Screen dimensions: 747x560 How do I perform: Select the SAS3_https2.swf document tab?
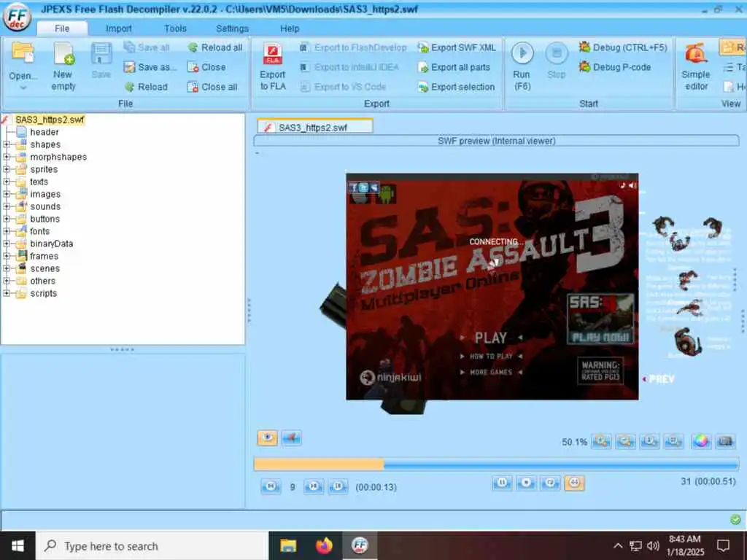[x=315, y=127]
